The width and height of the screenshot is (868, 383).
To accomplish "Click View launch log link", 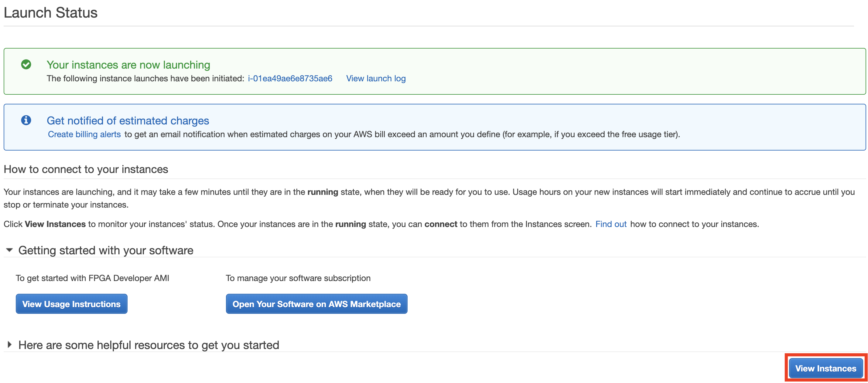I will (376, 79).
